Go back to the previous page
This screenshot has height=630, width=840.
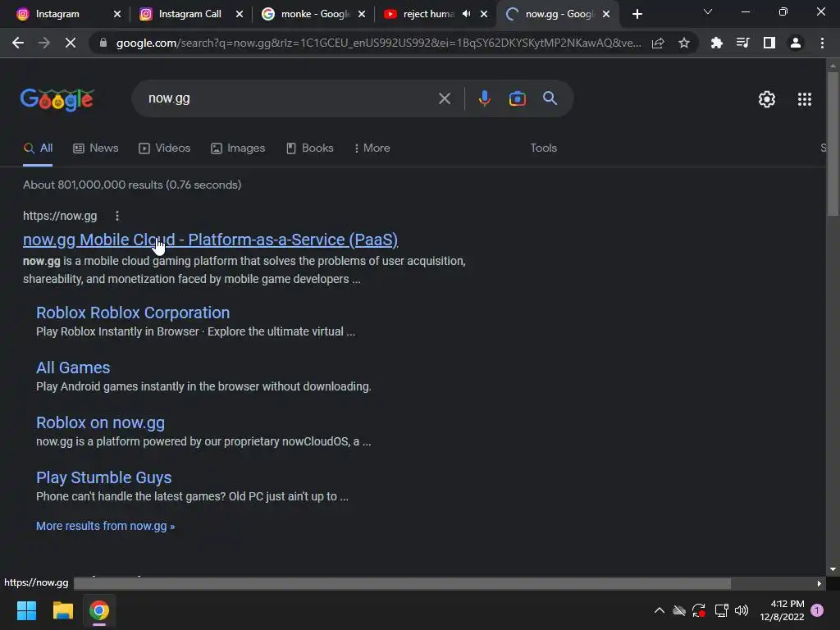point(18,43)
